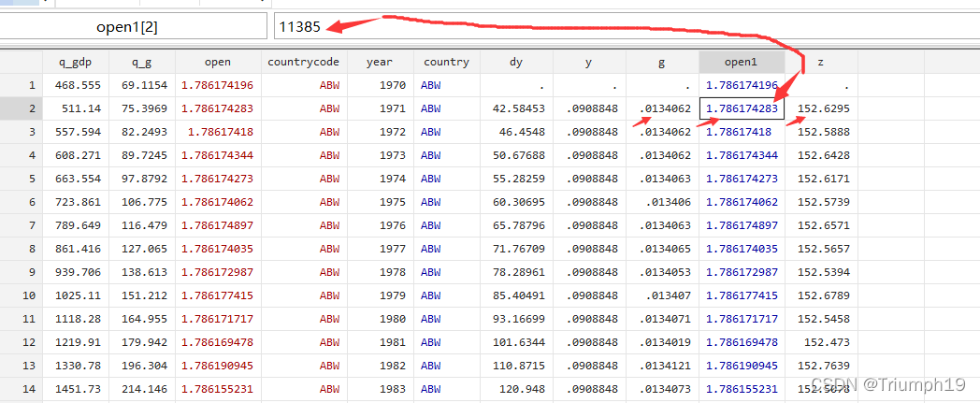Click q_g cell 116.479
Viewport: 980px width, 403px height.
coord(144,225)
